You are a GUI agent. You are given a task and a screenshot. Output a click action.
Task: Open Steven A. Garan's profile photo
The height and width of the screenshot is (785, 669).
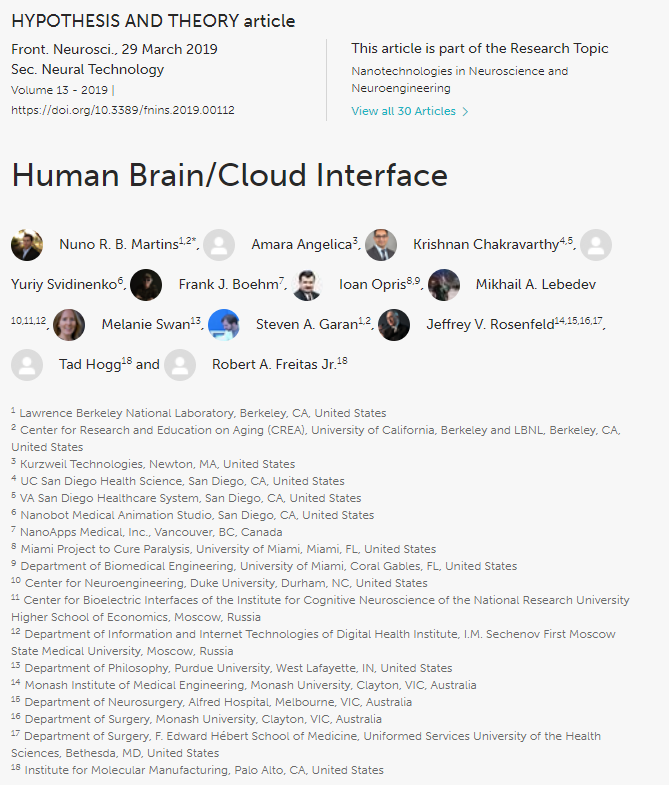point(224,325)
